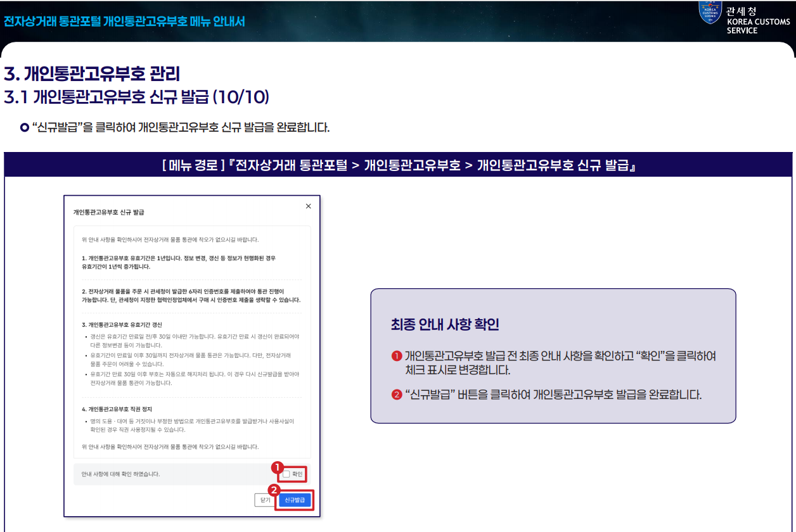Click the 3.1 신규 발급 (10/10) subheading
The image size is (796, 532).
pos(137,97)
